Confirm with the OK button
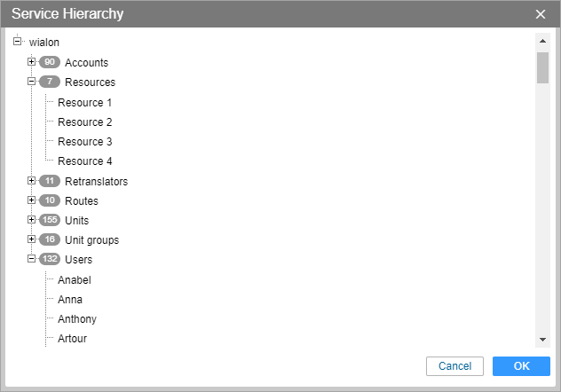561x392 pixels. click(521, 366)
